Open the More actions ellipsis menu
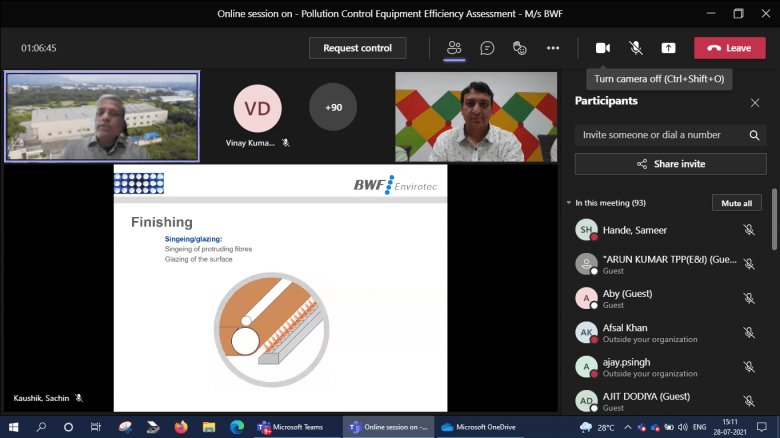Screen dimensions: 780x438 click(552, 48)
